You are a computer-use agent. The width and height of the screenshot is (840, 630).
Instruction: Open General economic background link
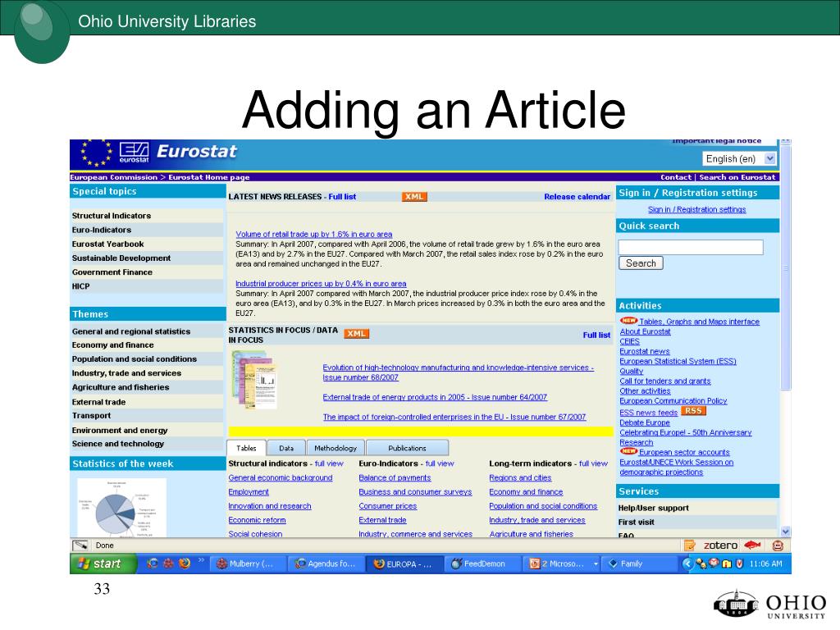point(281,477)
